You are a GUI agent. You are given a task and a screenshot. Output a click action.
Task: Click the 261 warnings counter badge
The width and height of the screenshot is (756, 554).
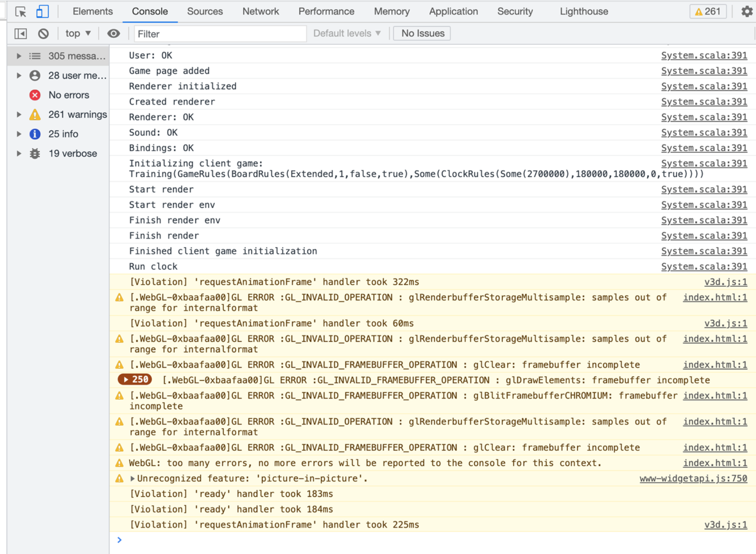708,12
